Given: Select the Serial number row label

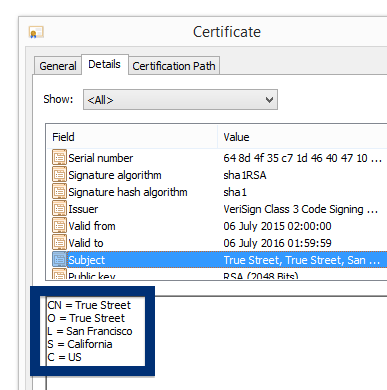Looking at the screenshot, I should pos(101,158).
